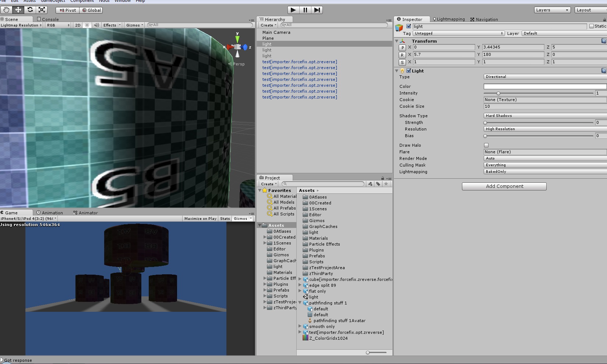Enable the Draw Halo checkbox

(x=486, y=145)
